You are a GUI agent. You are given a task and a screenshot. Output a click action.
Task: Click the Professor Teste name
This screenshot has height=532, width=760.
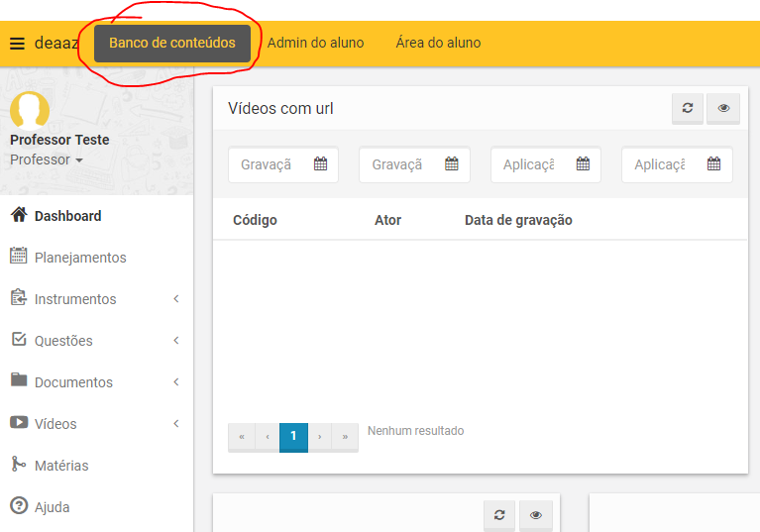tap(59, 140)
